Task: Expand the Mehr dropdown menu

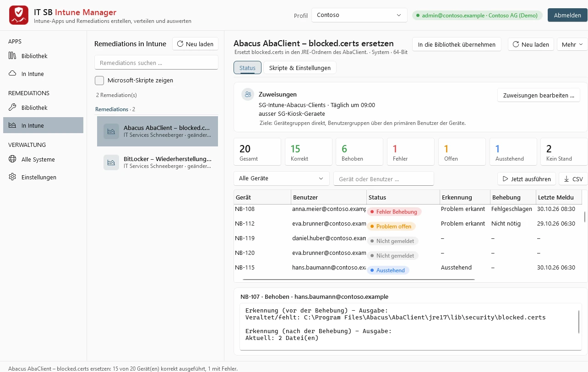Action: (x=572, y=44)
